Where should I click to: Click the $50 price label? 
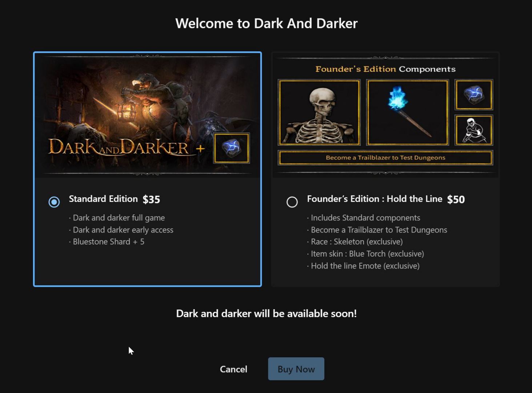click(456, 199)
